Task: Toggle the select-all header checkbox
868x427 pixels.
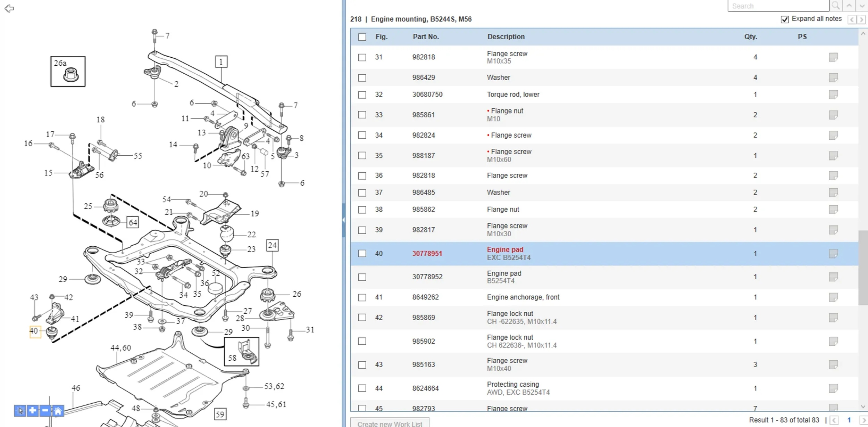Action: point(362,37)
